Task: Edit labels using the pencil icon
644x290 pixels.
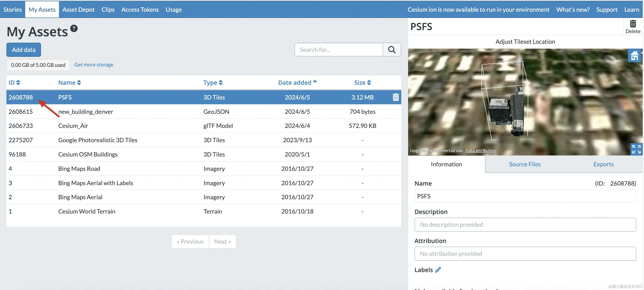Action: click(438, 270)
